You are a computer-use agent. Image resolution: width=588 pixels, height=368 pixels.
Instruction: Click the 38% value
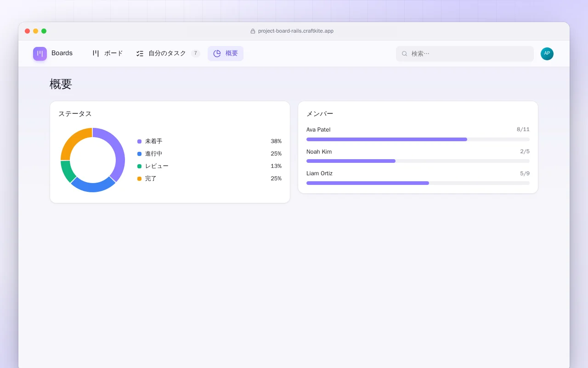(x=276, y=142)
